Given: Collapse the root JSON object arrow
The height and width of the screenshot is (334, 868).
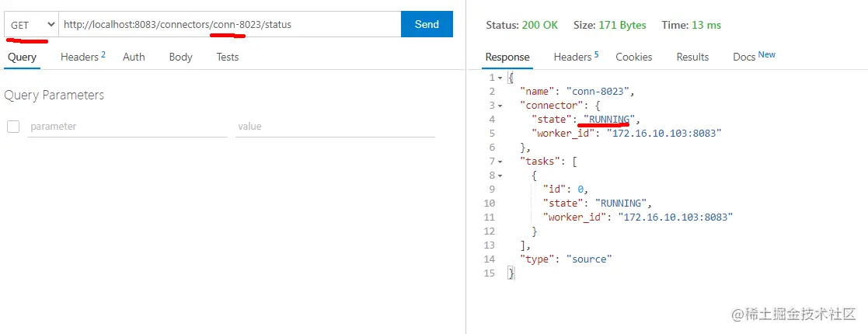Looking at the screenshot, I should pyautogui.click(x=500, y=78).
